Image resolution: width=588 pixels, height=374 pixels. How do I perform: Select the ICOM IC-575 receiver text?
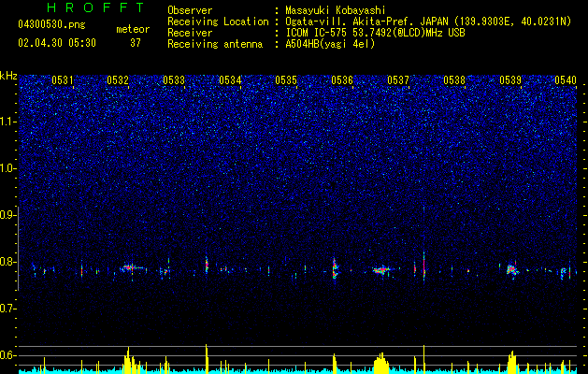coord(375,33)
